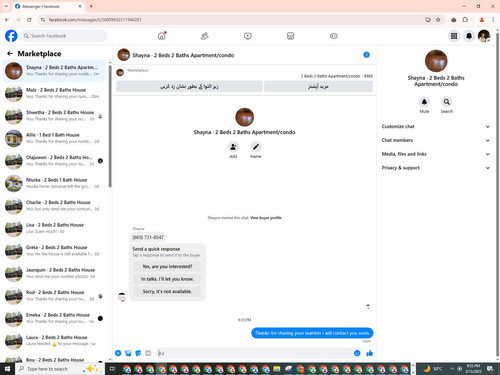The width and height of the screenshot is (500, 375).
Task: Open Niurka 2 Beds 1 Bath House chat
Action: pyautogui.click(x=54, y=183)
